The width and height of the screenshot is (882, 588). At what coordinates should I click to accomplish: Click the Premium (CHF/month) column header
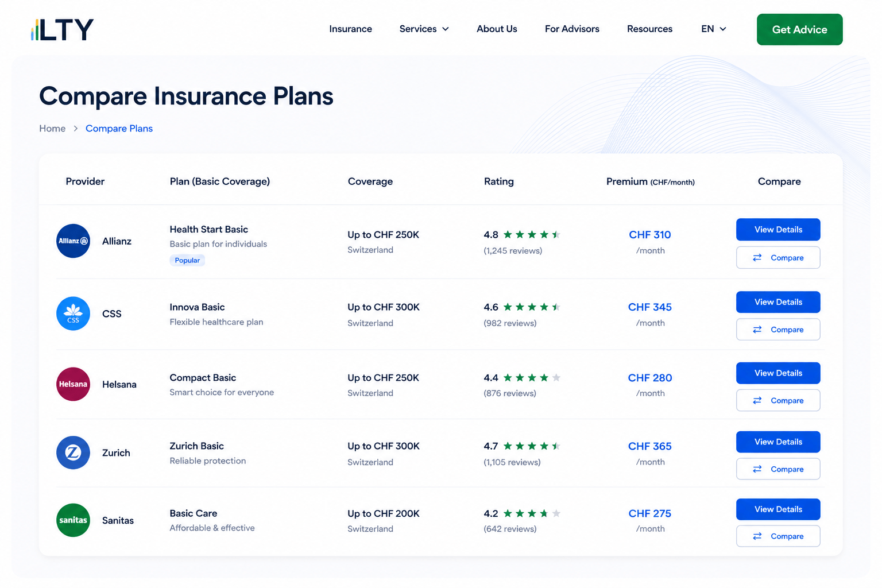click(x=651, y=181)
